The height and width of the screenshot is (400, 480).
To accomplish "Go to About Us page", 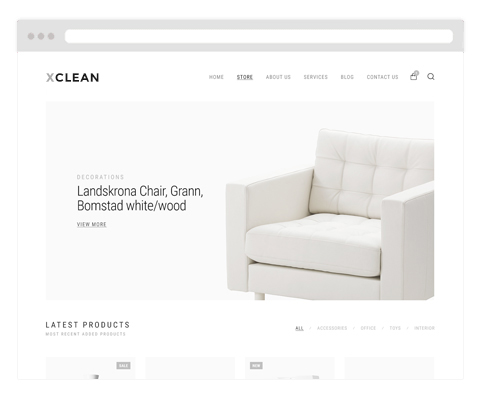I will (278, 77).
